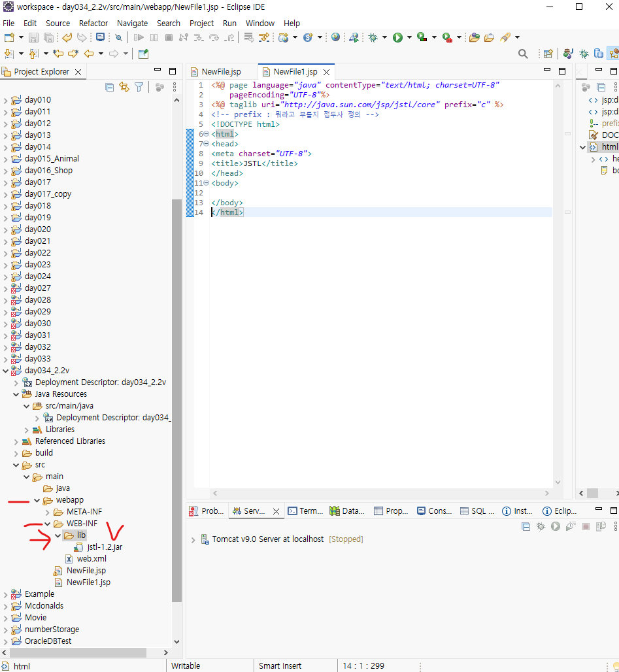Collapse All in Project Explorer toolbar
This screenshot has width=619, height=672.
tap(110, 88)
